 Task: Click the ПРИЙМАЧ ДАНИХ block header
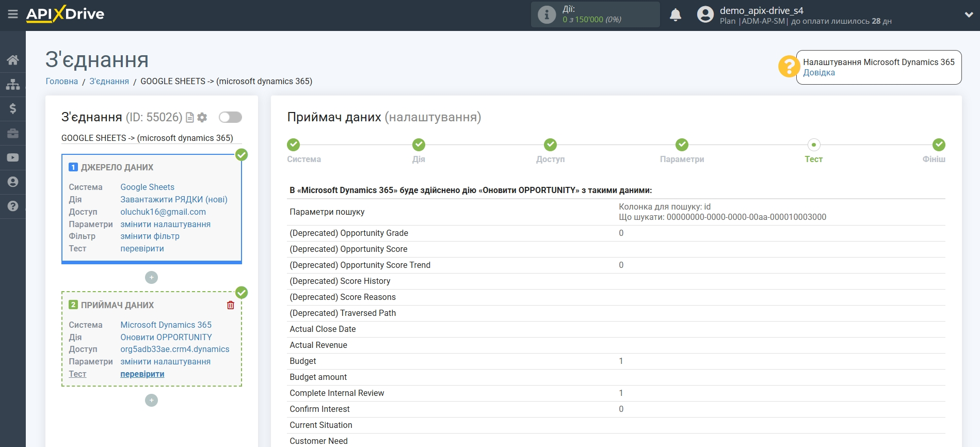117,305
